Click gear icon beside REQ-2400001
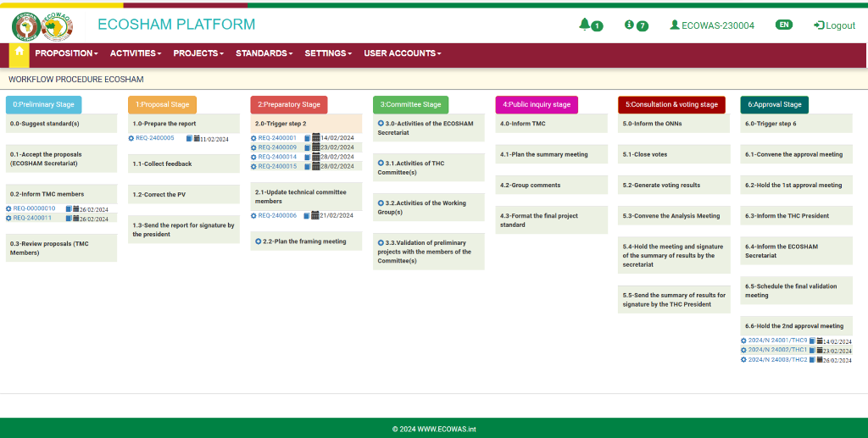Viewport: 868px width, 438px height. click(253, 138)
